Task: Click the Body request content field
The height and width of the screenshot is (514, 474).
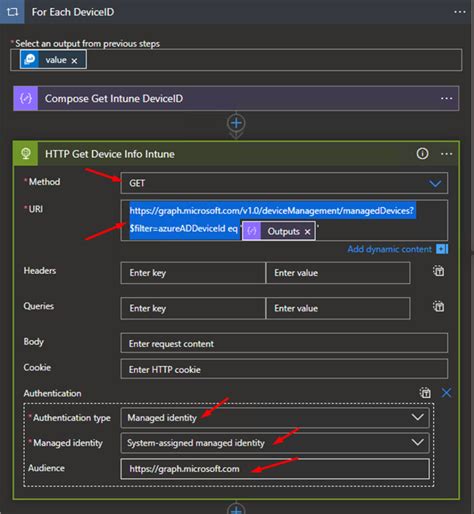Action: (284, 343)
